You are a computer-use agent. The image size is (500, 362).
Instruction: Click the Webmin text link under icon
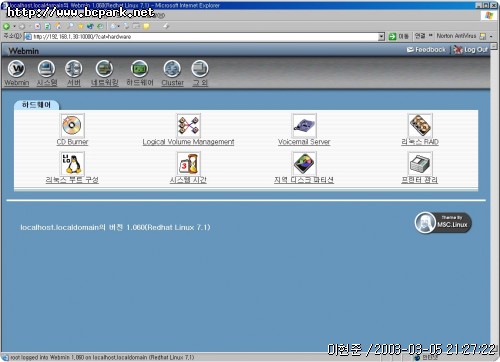17,82
